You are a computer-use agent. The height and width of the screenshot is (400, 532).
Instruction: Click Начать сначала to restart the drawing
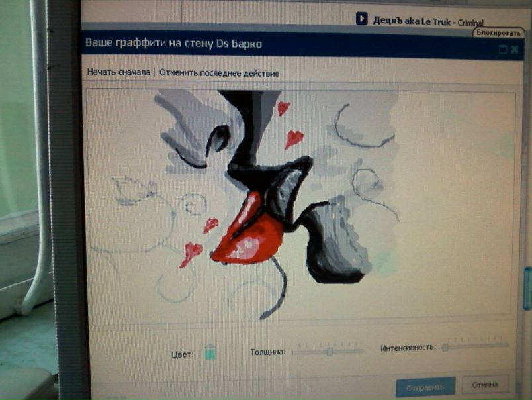(x=118, y=73)
